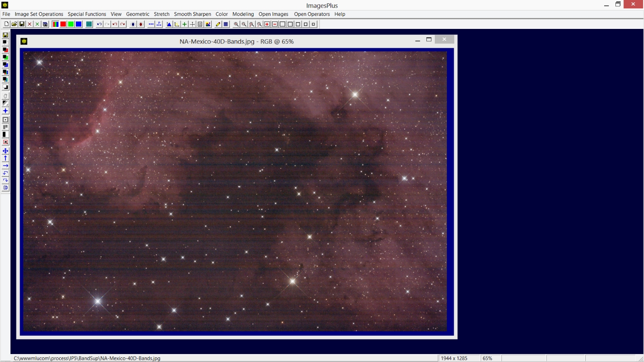
Task: Click the yellow line plot icon
Action: [177, 24]
